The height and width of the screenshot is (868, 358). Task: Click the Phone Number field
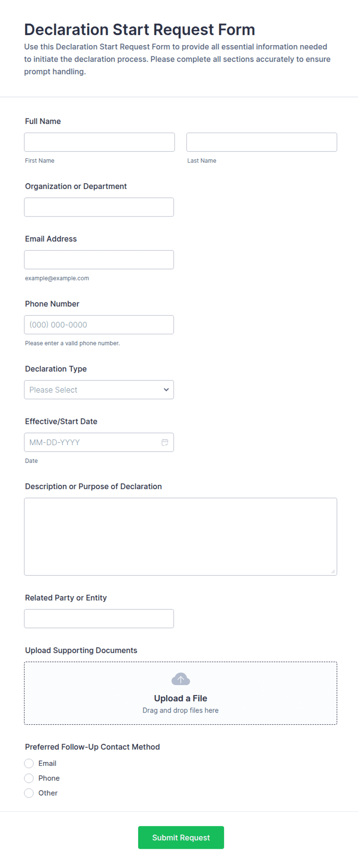pos(99,325)
